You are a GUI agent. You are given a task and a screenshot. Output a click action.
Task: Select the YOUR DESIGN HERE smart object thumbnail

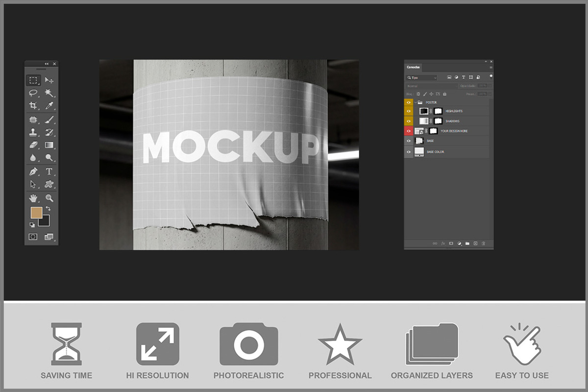coord(419,131)
